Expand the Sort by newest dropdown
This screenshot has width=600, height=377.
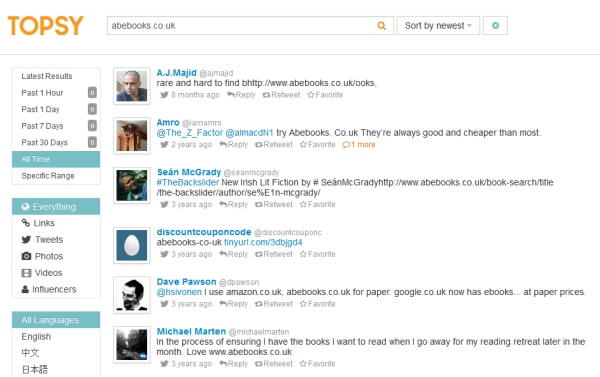[438, 26]
